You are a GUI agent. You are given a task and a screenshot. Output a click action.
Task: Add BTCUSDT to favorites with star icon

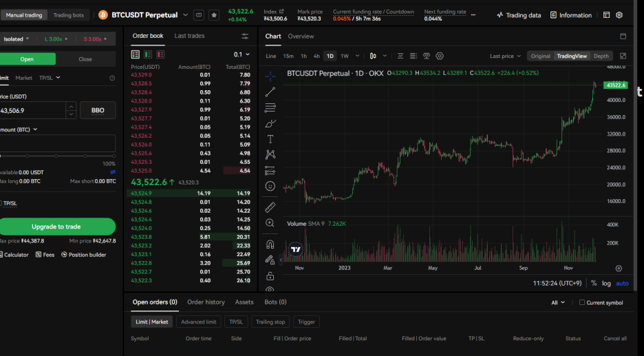pos(214,15)
